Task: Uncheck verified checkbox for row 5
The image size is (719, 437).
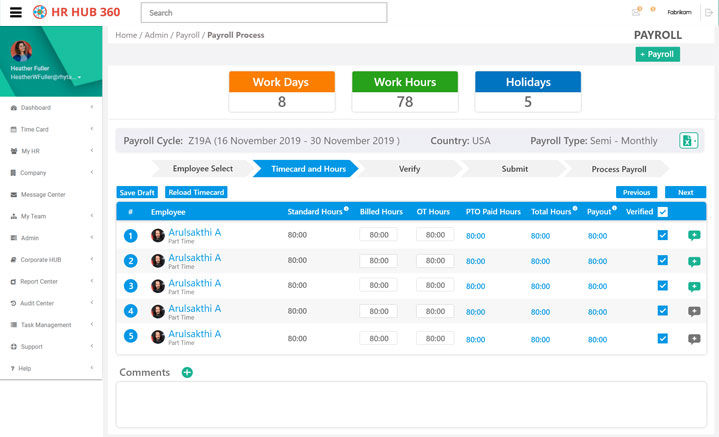Action: [663, 338]
